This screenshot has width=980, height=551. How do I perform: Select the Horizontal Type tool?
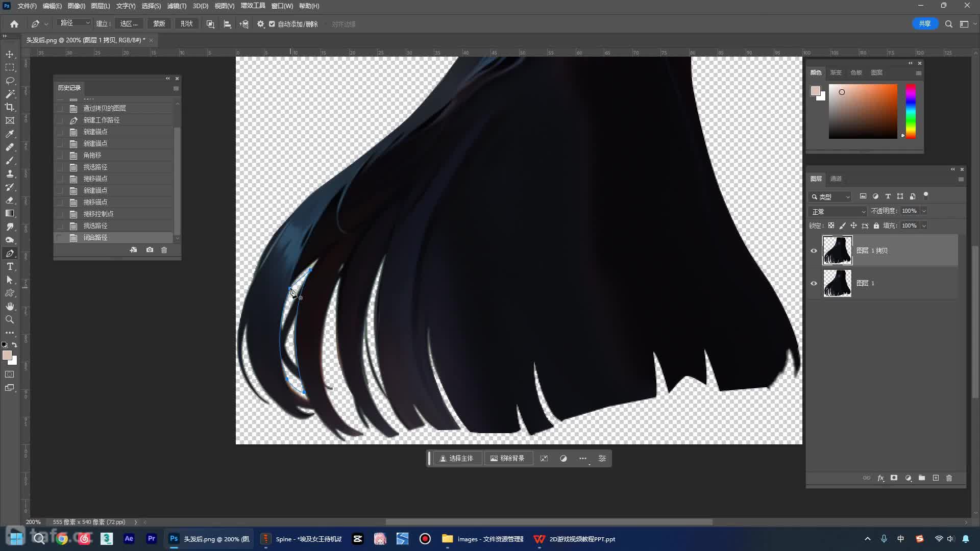click(10, 266)
